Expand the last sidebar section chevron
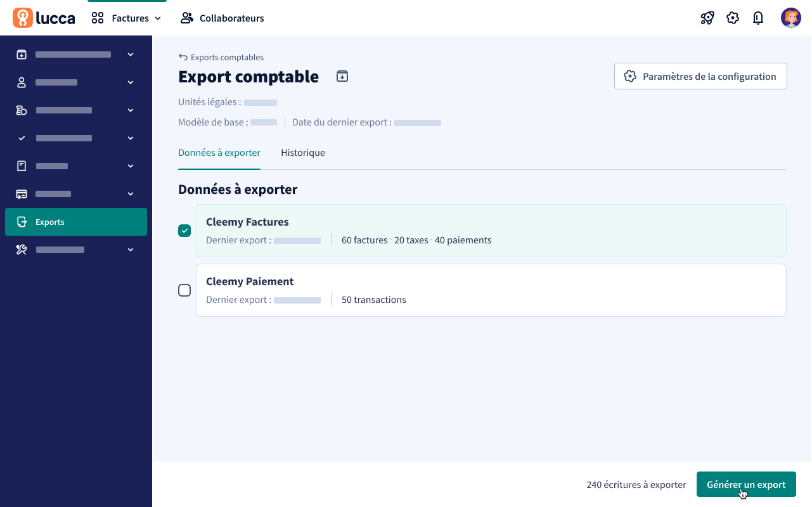The image size is (812, 507). 131,250
